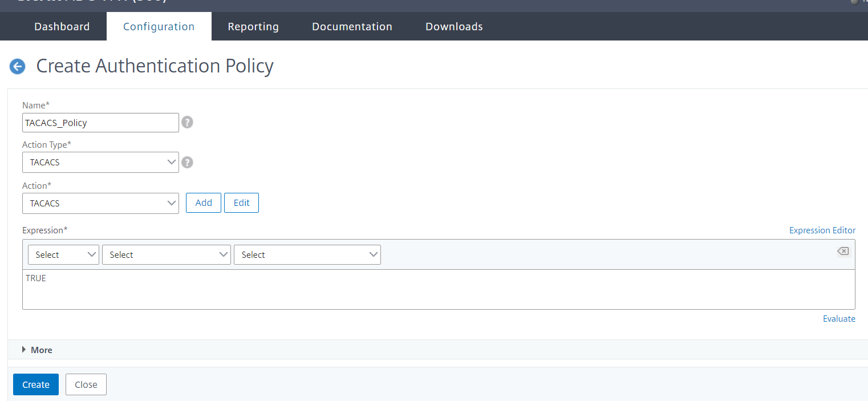Click the Add action button
The width and height of the screenshot is (868, 401).
pos(204,202)
